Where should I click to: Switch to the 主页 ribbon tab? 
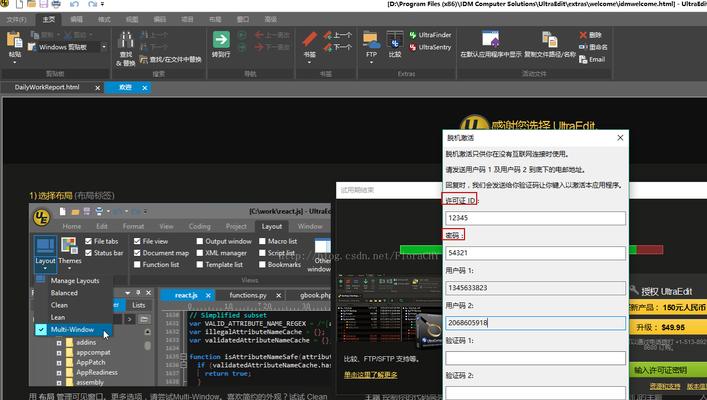pyautogui.click(x=49, y=19)
